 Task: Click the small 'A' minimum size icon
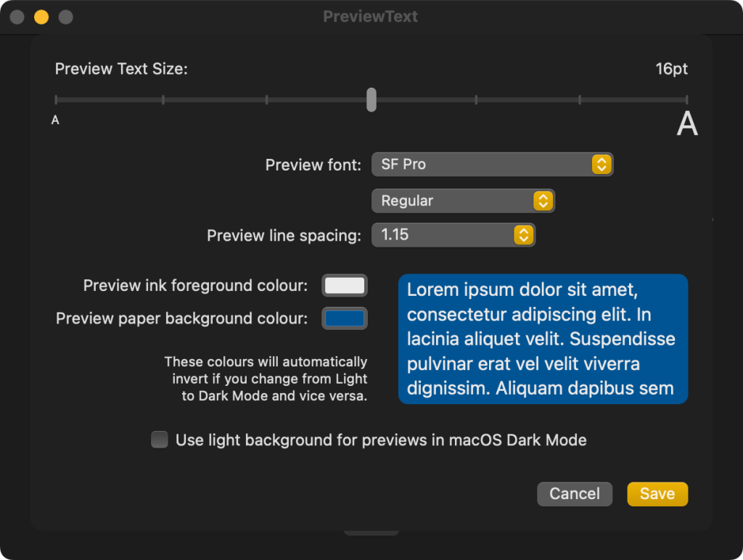point(54,119)
